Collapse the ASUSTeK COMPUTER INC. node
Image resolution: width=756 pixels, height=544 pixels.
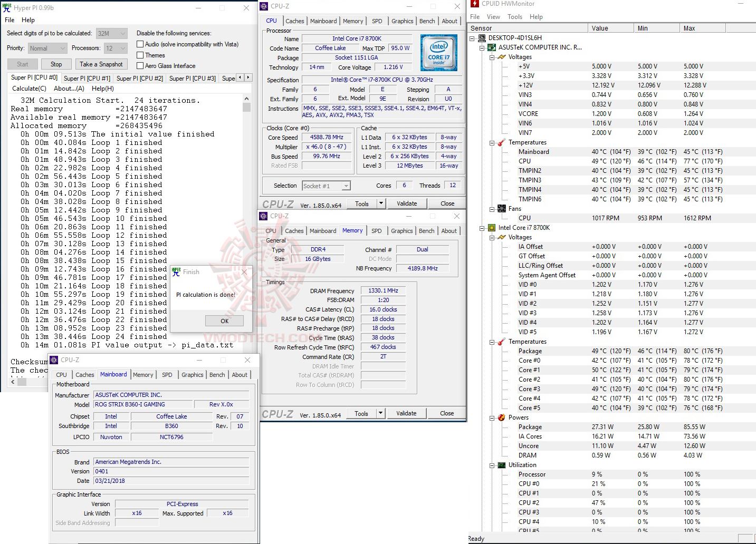click(482, 47)
